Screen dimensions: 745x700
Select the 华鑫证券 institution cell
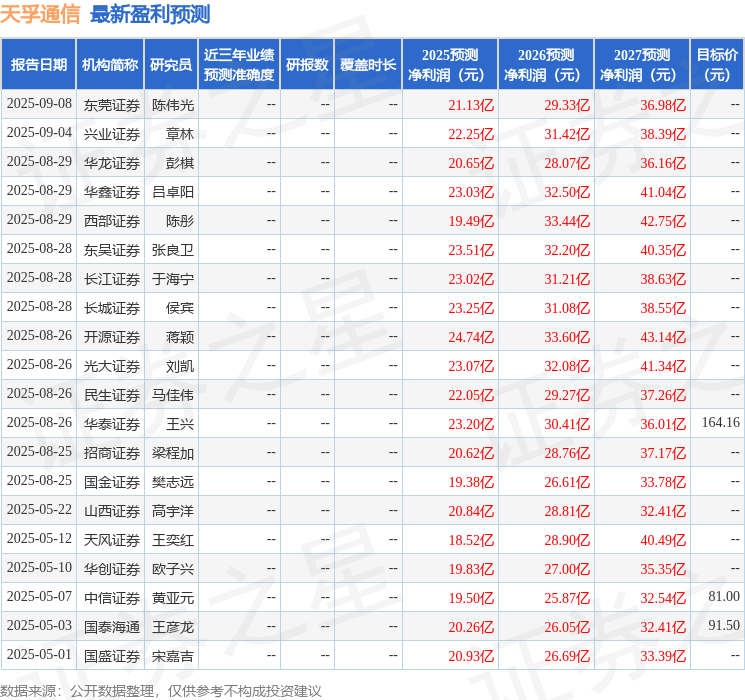[x=112, y=192]
